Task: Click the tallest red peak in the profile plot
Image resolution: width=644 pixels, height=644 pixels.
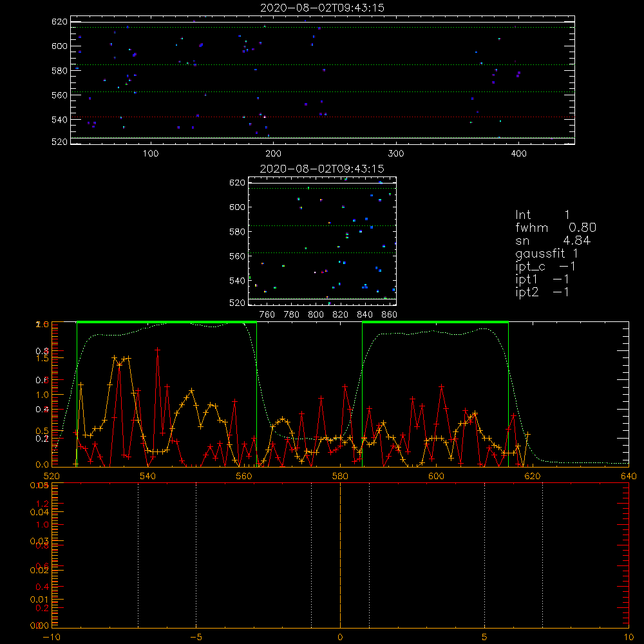Action: [157, 350]
